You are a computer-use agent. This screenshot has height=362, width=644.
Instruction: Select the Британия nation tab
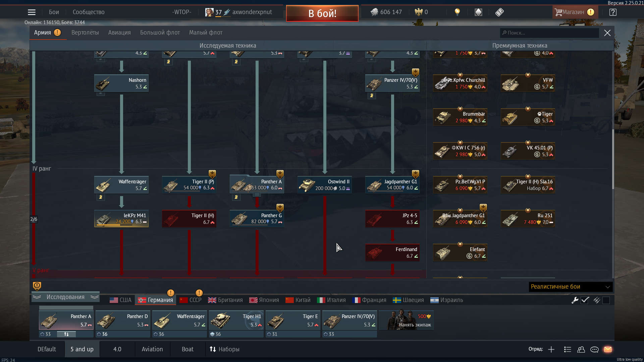225,300
